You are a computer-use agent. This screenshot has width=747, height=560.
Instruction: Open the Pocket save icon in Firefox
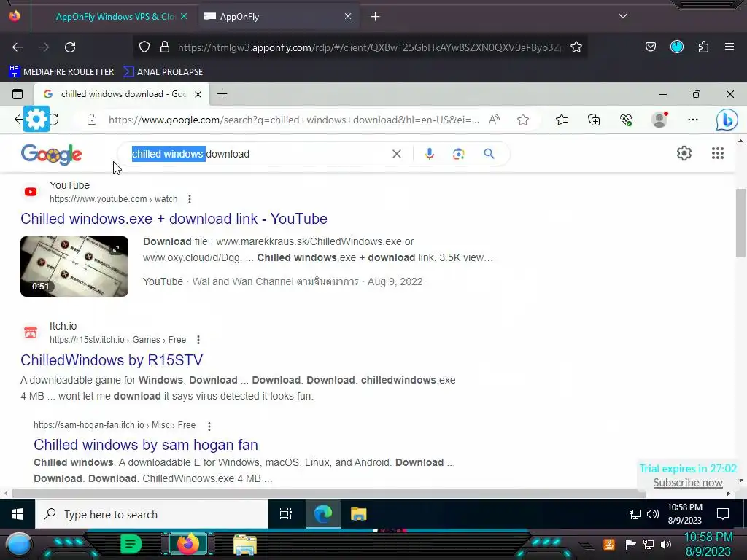click(651, 47)
